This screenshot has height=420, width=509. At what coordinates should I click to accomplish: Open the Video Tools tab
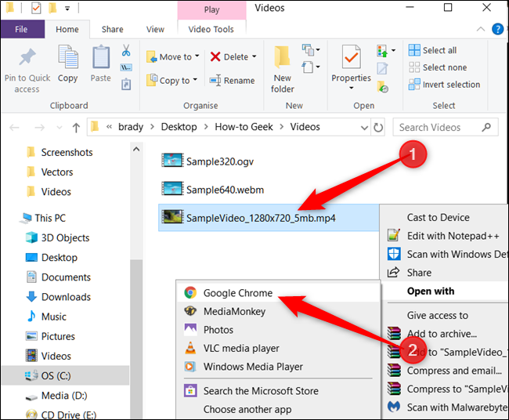(211, 29)
